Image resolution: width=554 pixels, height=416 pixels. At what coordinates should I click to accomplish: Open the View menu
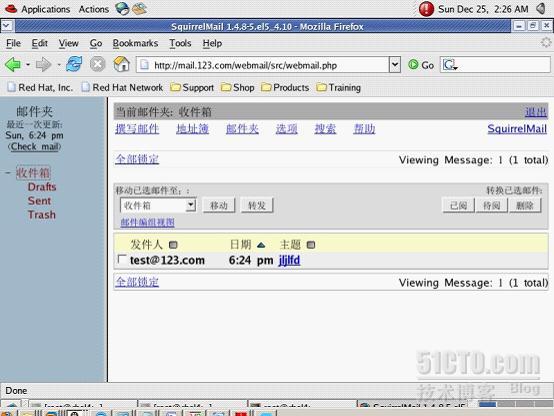click(x=69, y=43)
